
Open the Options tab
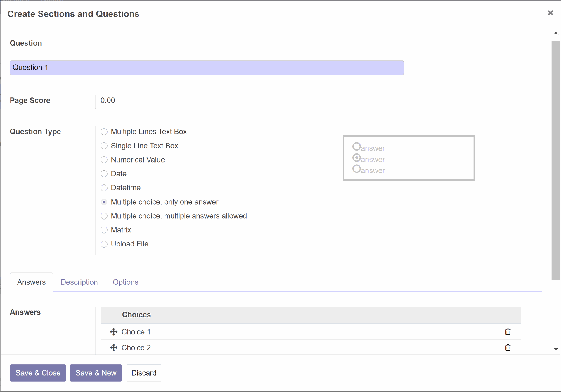point(125,282)
